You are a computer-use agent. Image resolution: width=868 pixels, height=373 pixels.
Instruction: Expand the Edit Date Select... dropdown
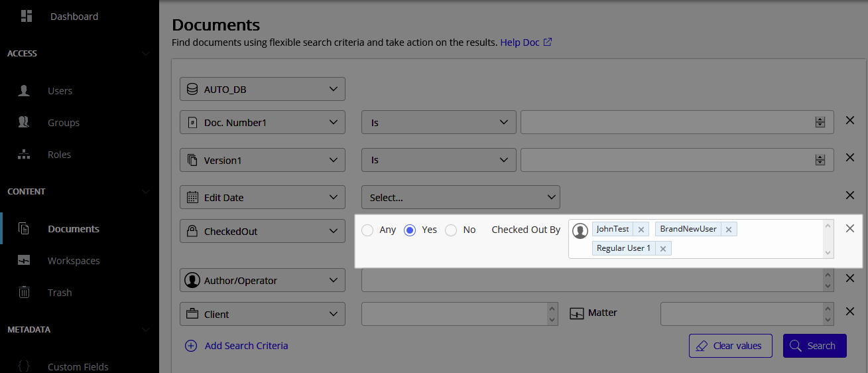(x=460, y=197)
